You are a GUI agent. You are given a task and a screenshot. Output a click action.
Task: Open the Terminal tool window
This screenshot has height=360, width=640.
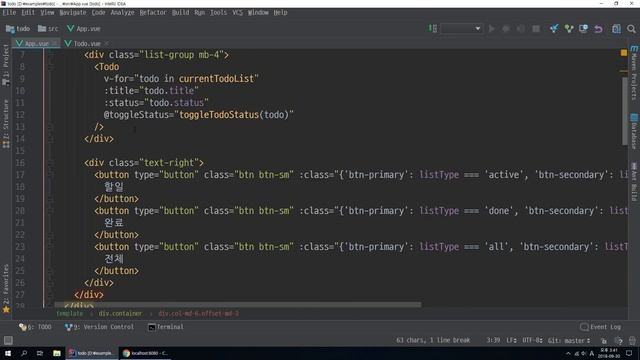(166, 327)
